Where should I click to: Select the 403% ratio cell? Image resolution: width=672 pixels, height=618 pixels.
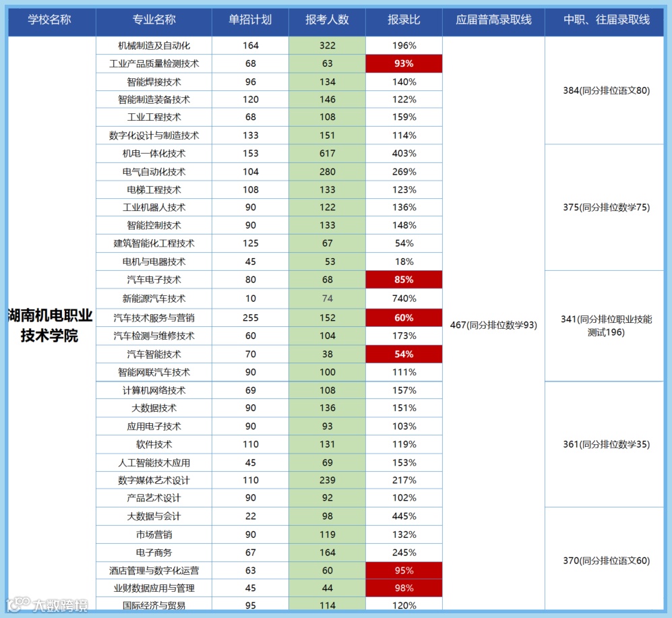(404, 154)
